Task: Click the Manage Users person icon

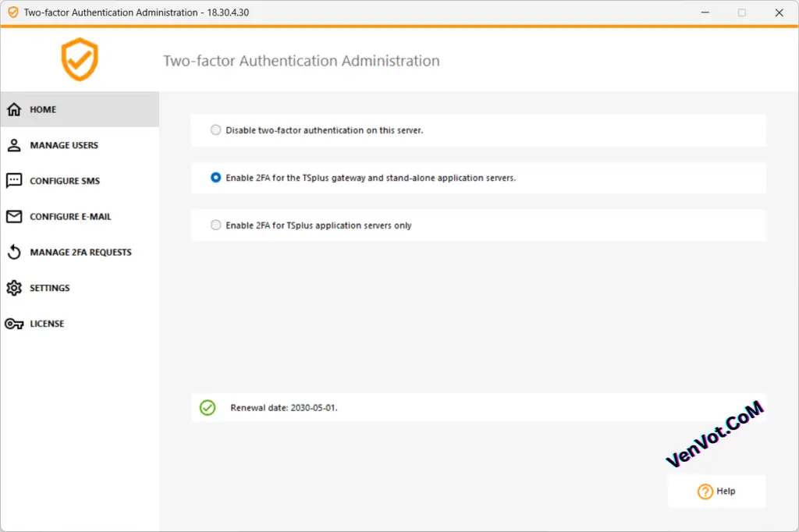Action: [x=14, y=145]
